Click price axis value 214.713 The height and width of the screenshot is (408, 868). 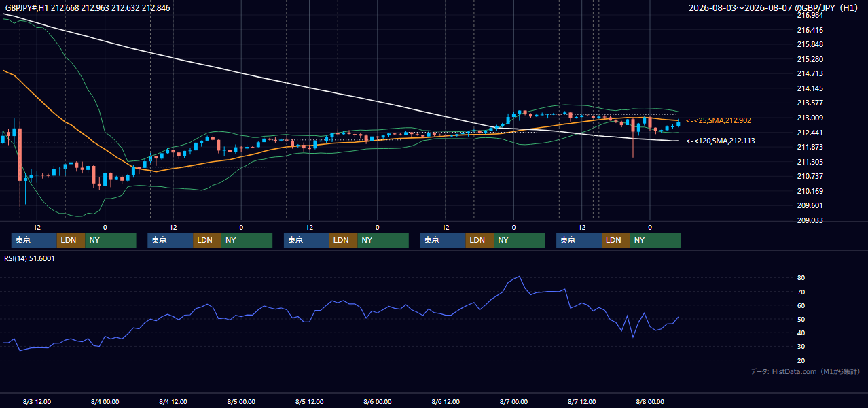(x=810, y=73)
